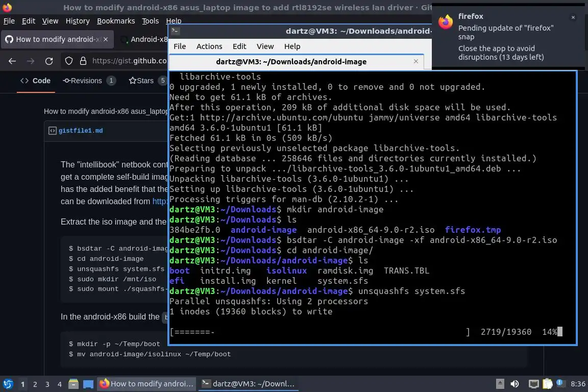Open the terminal View menu

click(265, 46)
